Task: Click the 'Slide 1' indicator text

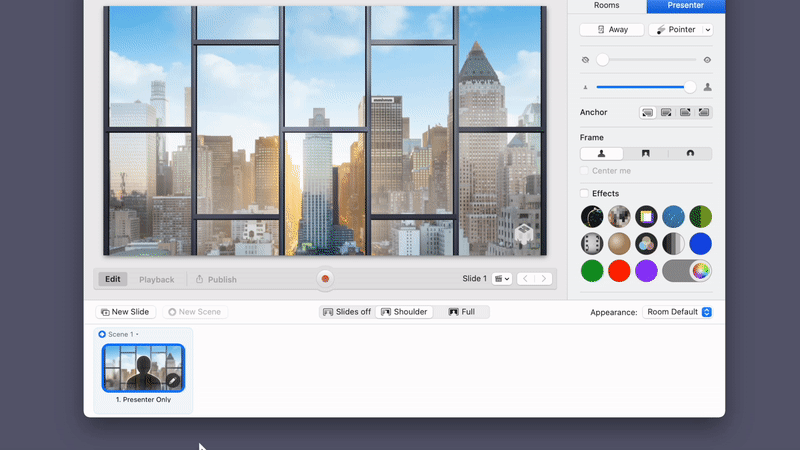Action: click(x=474, y=279)
